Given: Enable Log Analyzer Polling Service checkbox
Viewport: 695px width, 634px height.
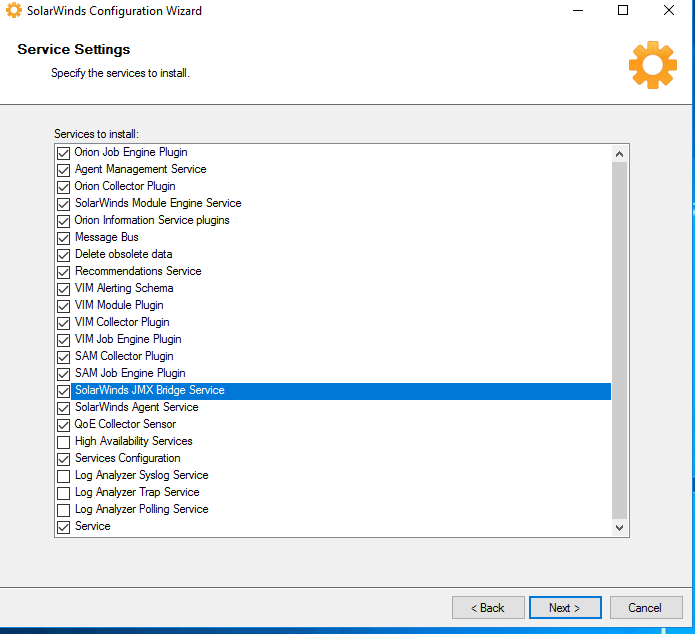Looking at the screenshot, I should tap(63, 510).
